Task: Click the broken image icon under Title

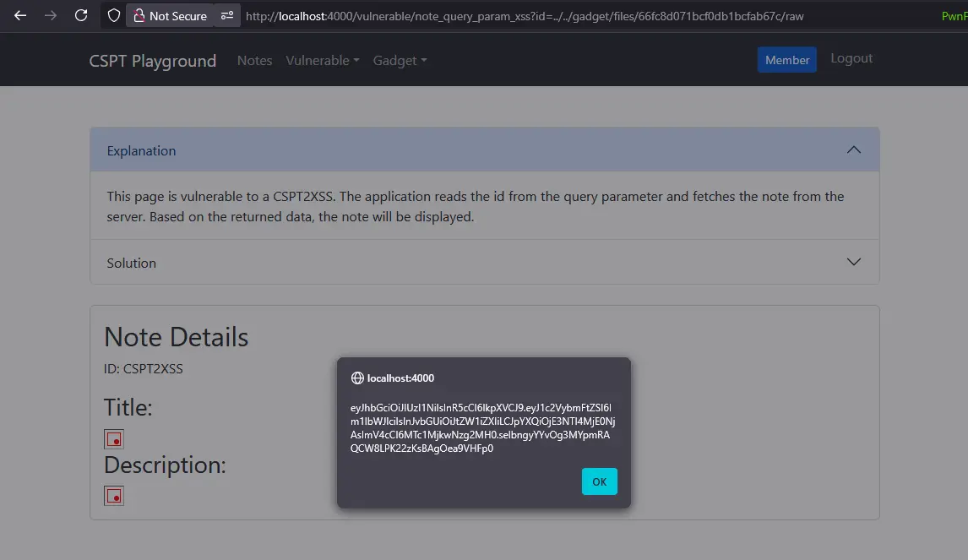Action: point(114,438)
